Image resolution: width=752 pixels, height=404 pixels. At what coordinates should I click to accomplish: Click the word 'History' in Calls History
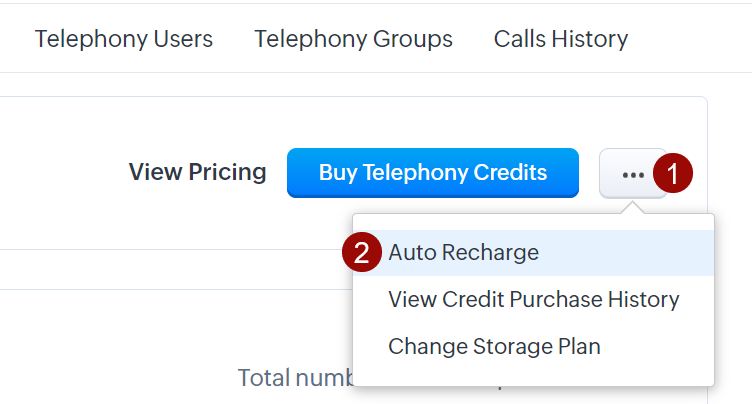click(590, 39)
